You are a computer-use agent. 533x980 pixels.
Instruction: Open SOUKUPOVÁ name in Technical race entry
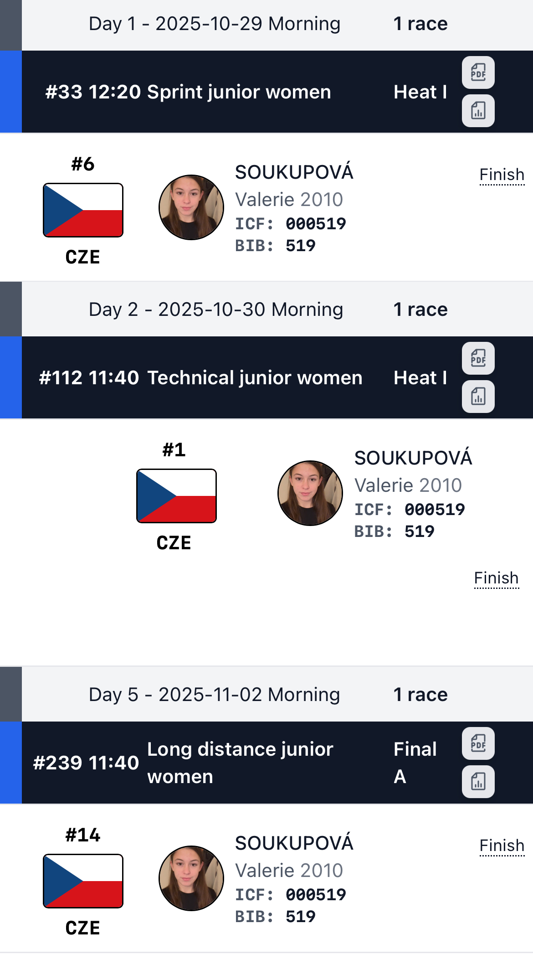[x=413, y=458]
